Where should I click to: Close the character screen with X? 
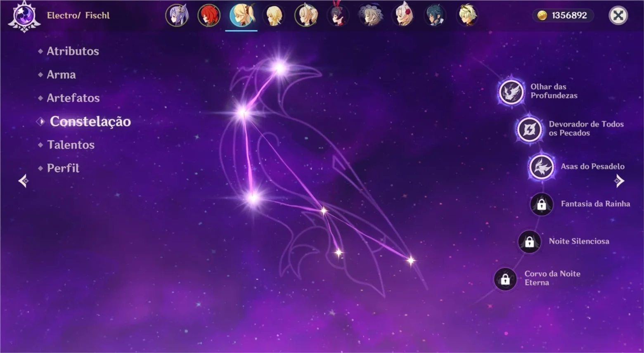pyautogui.click(x=618, y=16)
